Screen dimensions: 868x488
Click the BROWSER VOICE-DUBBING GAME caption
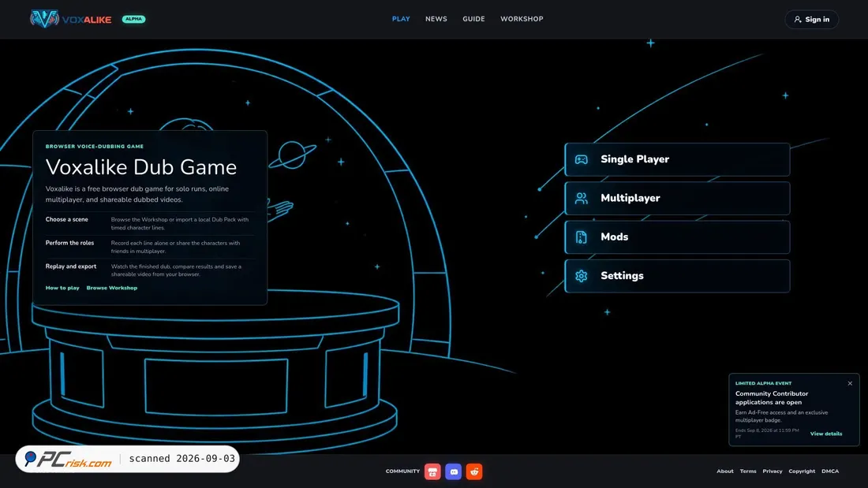tap(94, 147)
